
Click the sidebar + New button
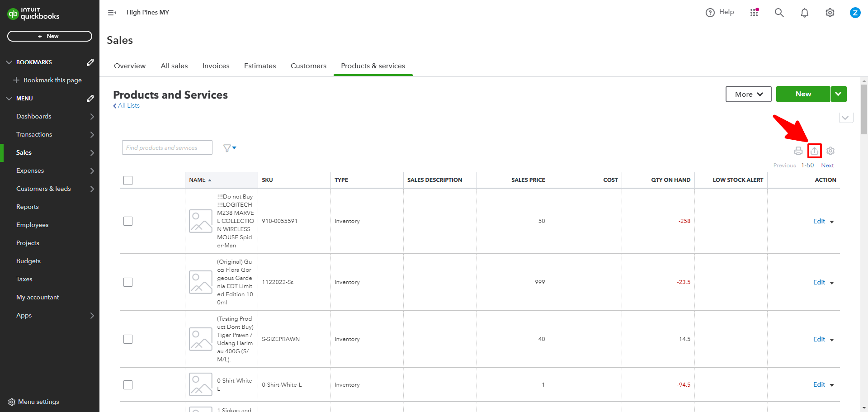pos(50,36)
